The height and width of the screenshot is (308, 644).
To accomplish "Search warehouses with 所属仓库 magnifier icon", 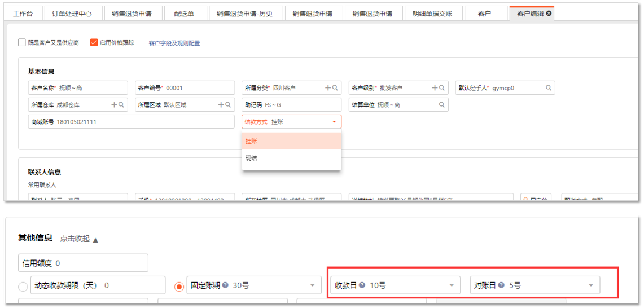I will coord(121,105).
